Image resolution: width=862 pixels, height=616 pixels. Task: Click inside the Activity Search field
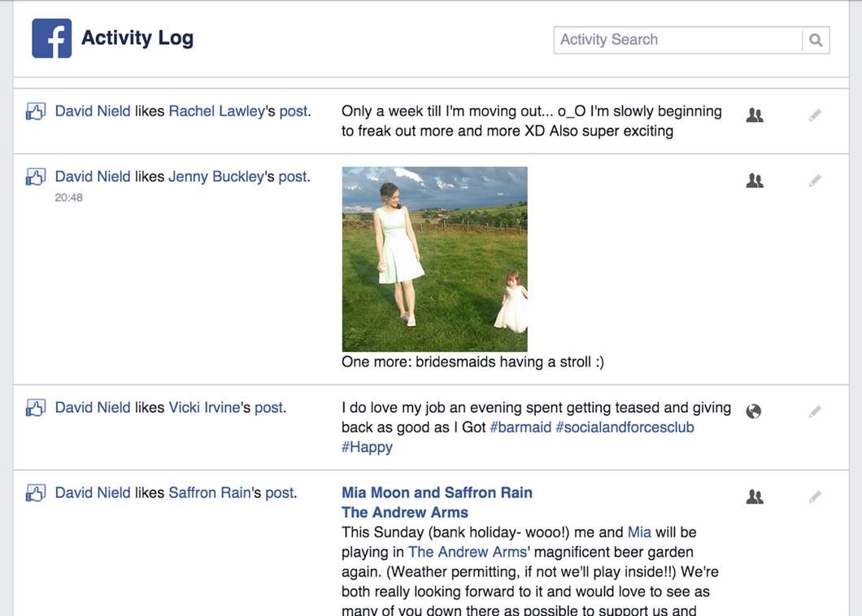pyautogui.click(x=678, y=40)
